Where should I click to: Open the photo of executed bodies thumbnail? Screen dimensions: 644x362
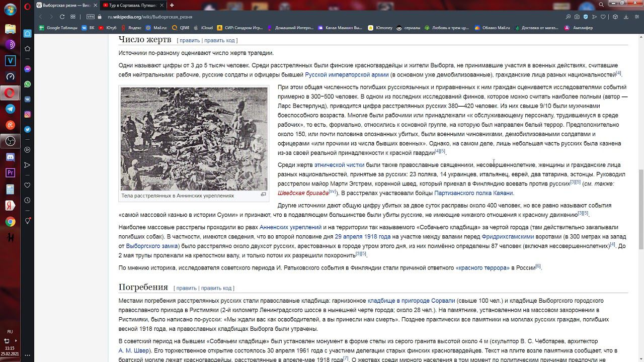194,139
